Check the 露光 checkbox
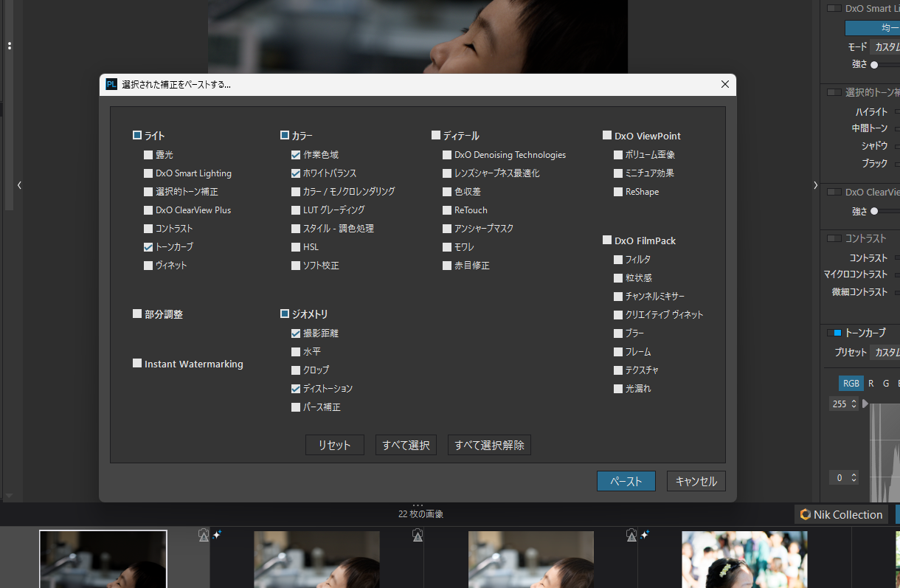This screenshot has height=588, width=900. (x=149, y=155)
